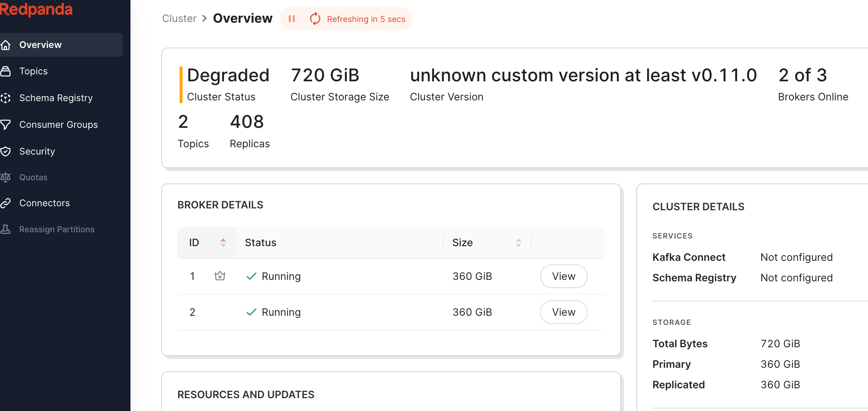Sort the broker table by ID column
Screen dimensions: 868x411
click(223, 242)
